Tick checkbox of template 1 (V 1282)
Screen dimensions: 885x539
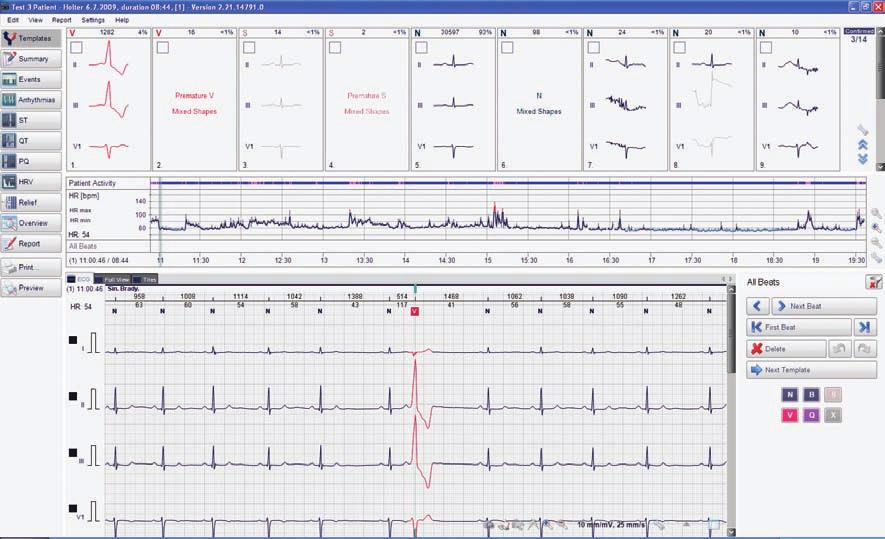pos(76,47)
